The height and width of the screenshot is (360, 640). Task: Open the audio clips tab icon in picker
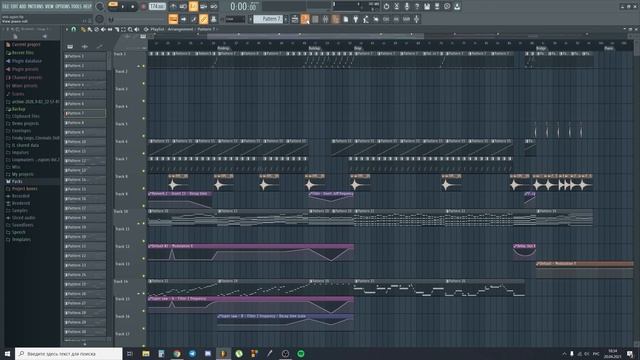click(x=85, y=47)
